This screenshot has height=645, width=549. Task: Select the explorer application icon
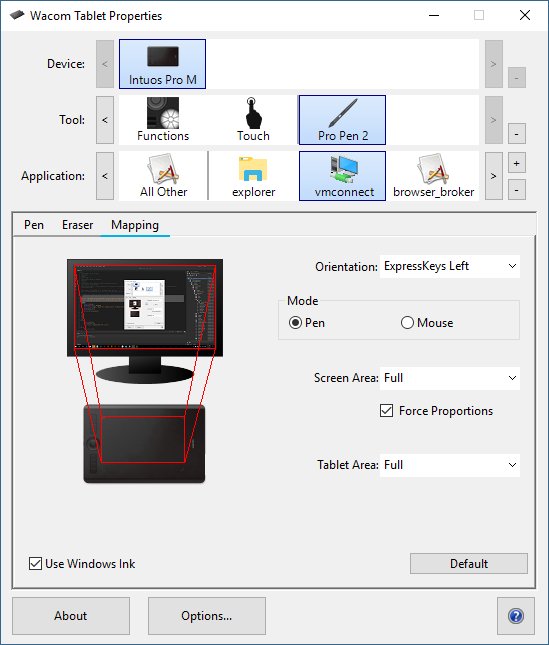(x=253, y=176)
